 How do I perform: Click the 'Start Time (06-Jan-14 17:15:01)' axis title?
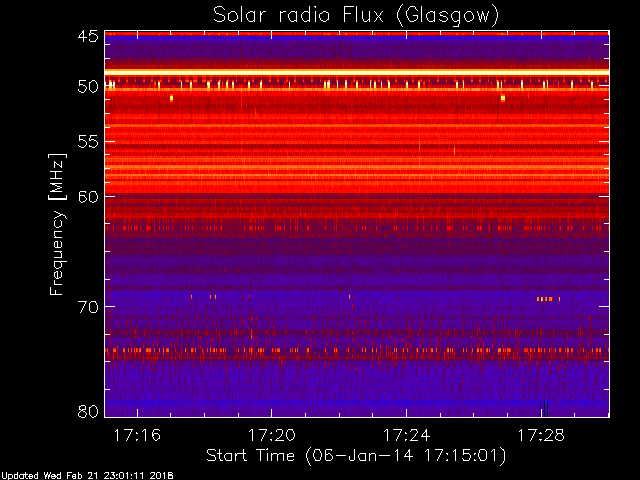coord(356,456)
